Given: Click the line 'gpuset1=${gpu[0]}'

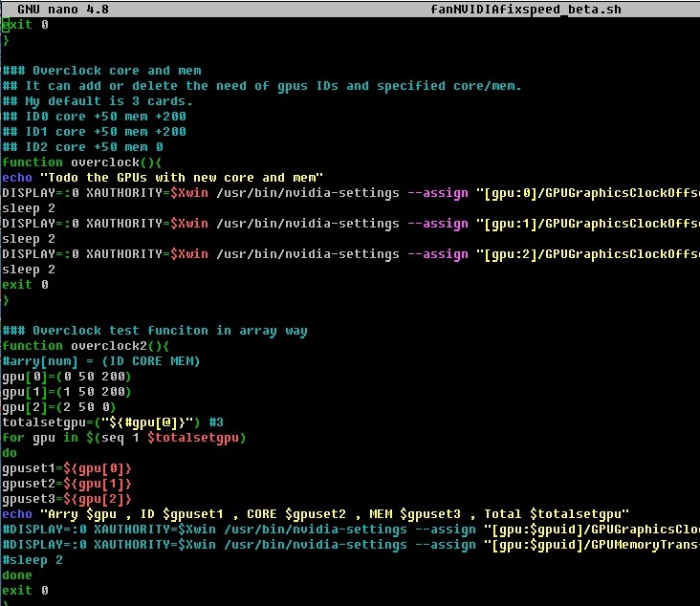Looking at the screenshot, I should click(67, 468).
